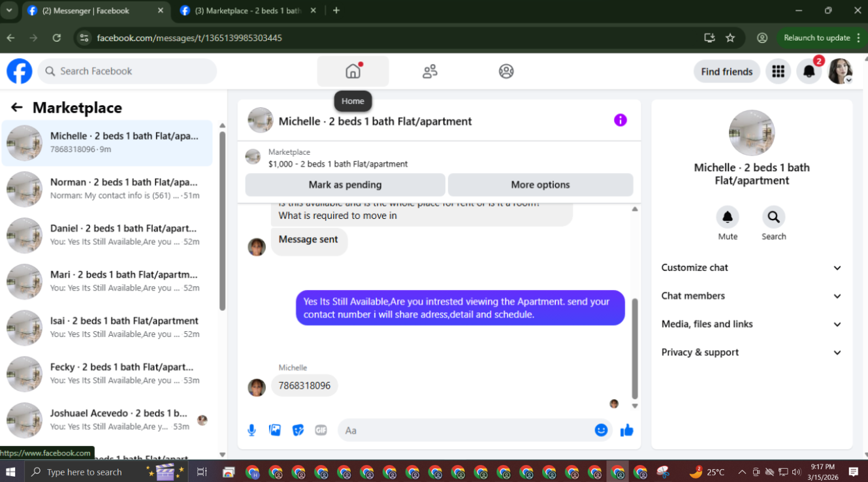Viewport: 868px width, 482px height.
Task: Open the menu grid icon
Action: (778, 71)
